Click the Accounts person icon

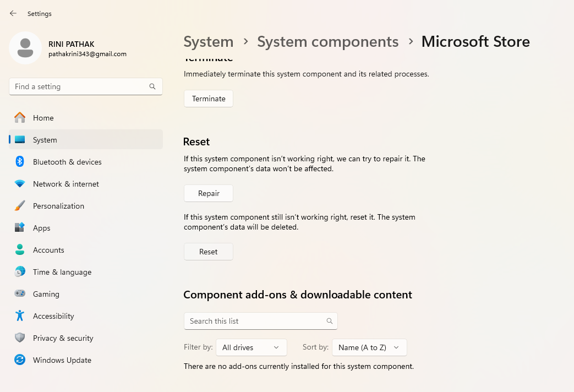(20, 250)
